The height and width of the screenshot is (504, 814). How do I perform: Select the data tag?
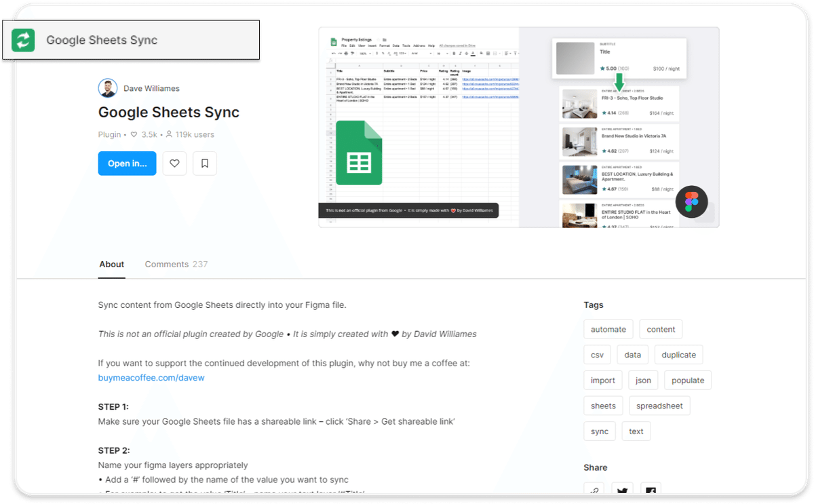coord(633,355)
